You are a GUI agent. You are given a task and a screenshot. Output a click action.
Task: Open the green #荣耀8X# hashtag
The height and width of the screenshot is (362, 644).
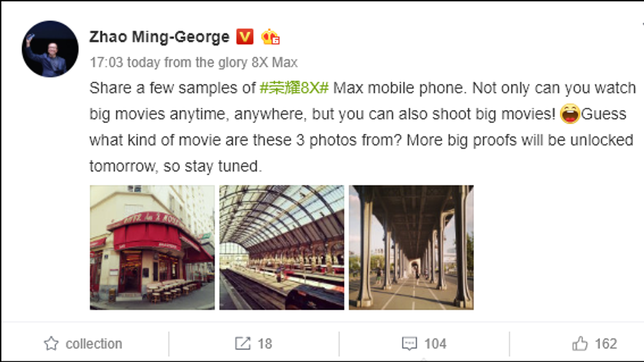(x=294, y=88)
